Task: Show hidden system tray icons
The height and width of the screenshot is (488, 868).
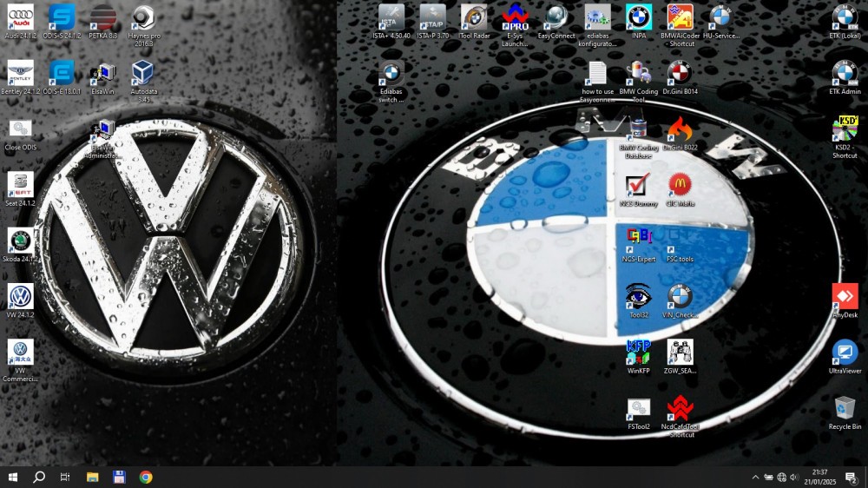Action: pos(755,477)
